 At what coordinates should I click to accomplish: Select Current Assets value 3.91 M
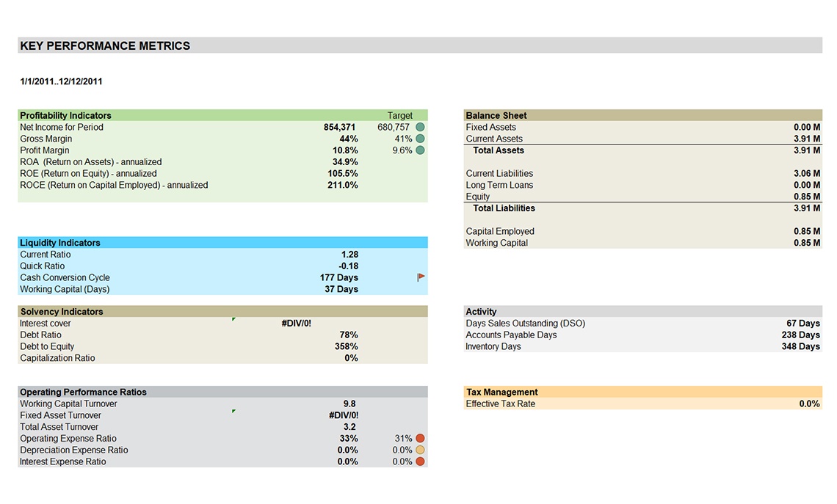(807, 139)
